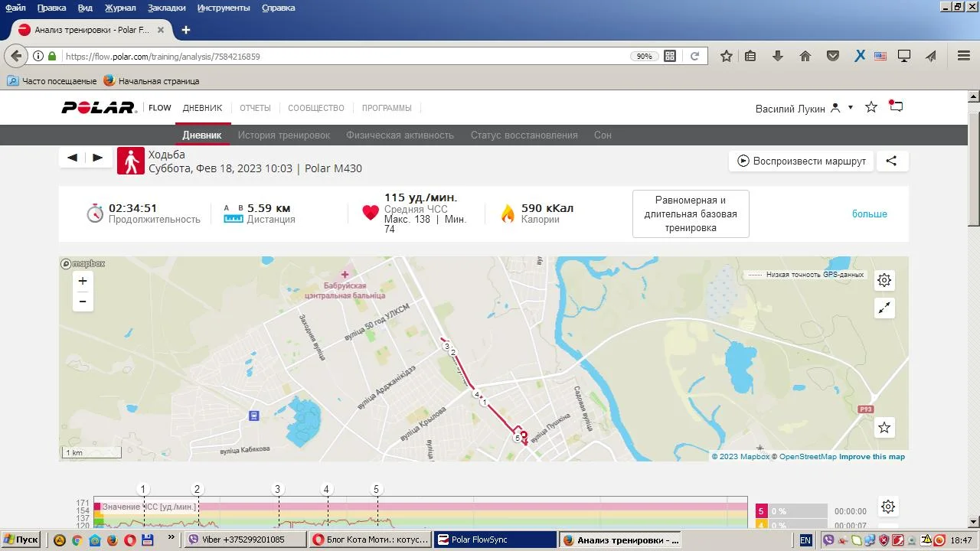This screenshot has width=980, height=551.
Task: Click the blue X extension icon
Action: 860,56
